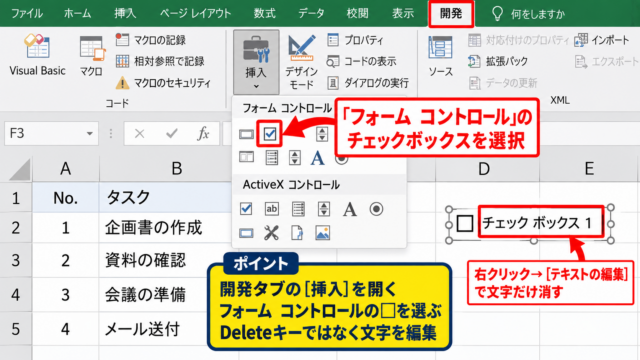640x360 pixels.
Task: Select the ActiveX checkbox control icon
Action: point(246,209)
